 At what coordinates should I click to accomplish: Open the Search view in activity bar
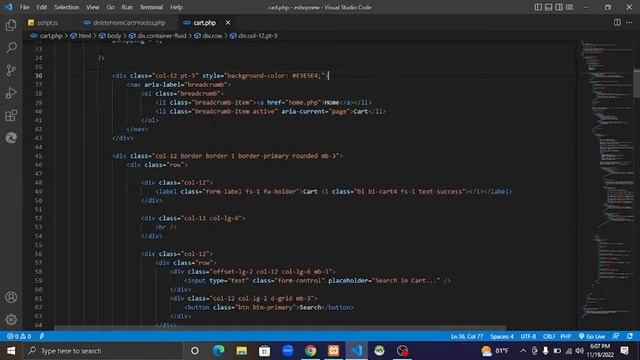[x=11, y=47]
